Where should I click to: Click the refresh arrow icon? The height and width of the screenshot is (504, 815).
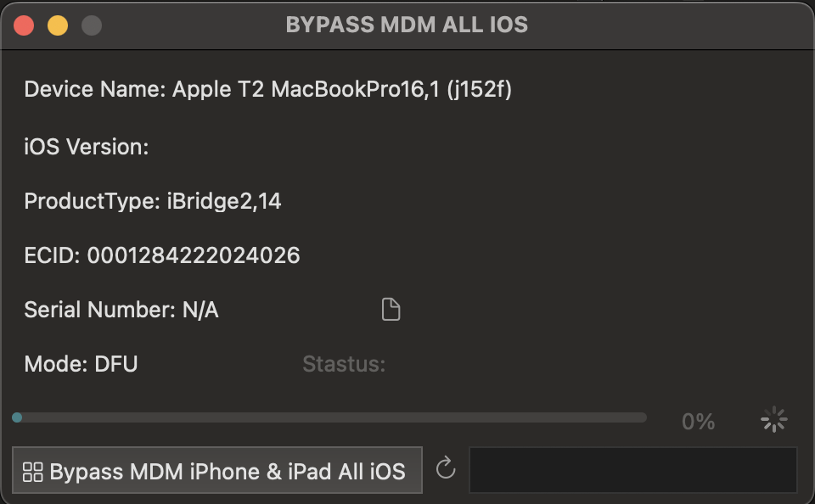pyautogui.click(x=446, y=468)
